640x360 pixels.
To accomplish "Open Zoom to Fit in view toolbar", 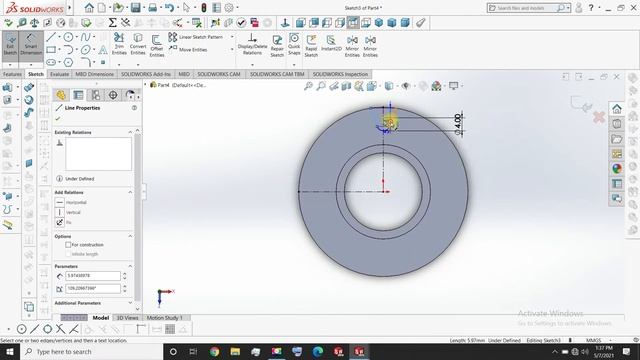I will [x=309, y=86].
